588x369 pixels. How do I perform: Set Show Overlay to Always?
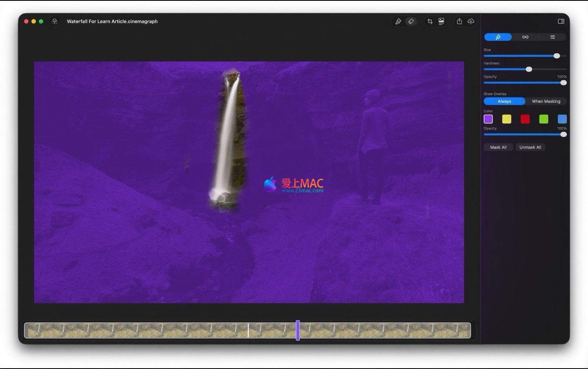click(x=504, y=101)
